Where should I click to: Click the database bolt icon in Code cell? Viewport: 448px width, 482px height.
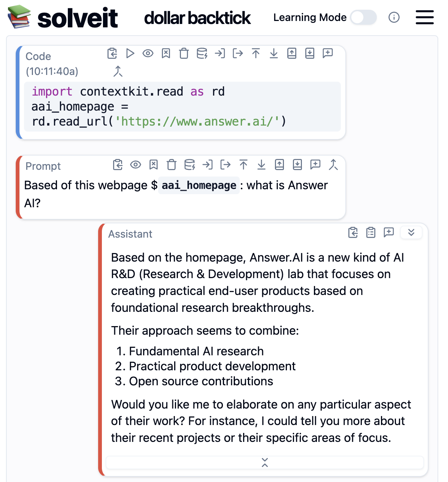(202, 53)
